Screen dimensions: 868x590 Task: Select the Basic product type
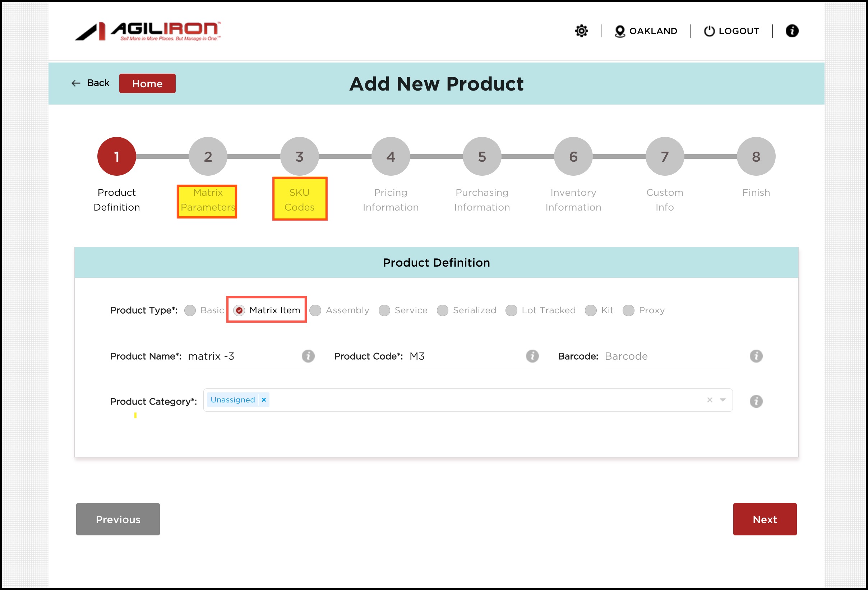click(x=190, y=310)
